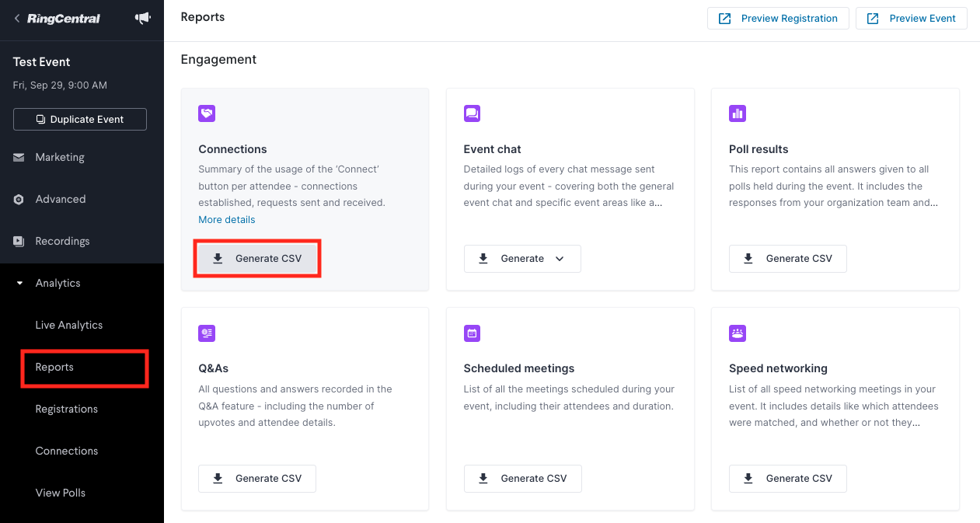Screen dimensions: 980x523
Task: Click the copy icon in Duplicate Event
Action: (40, 120)
